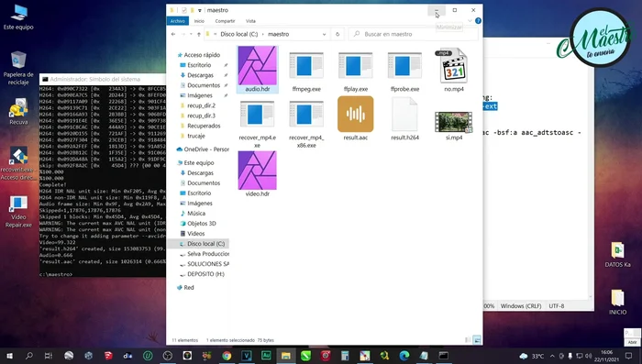This screenshot has width=642, height=364.
Task: Click maestro in the address path
Action: (279, 34)
